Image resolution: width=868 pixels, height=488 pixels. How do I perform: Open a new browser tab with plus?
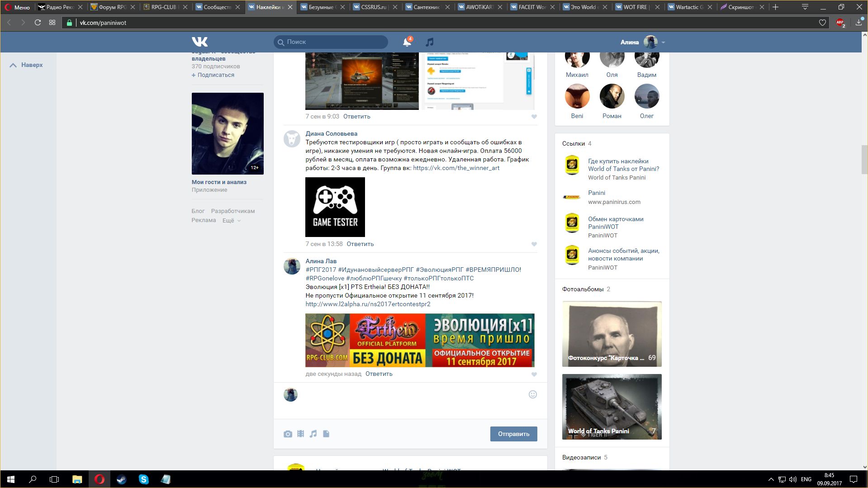(x=776, y=7)
